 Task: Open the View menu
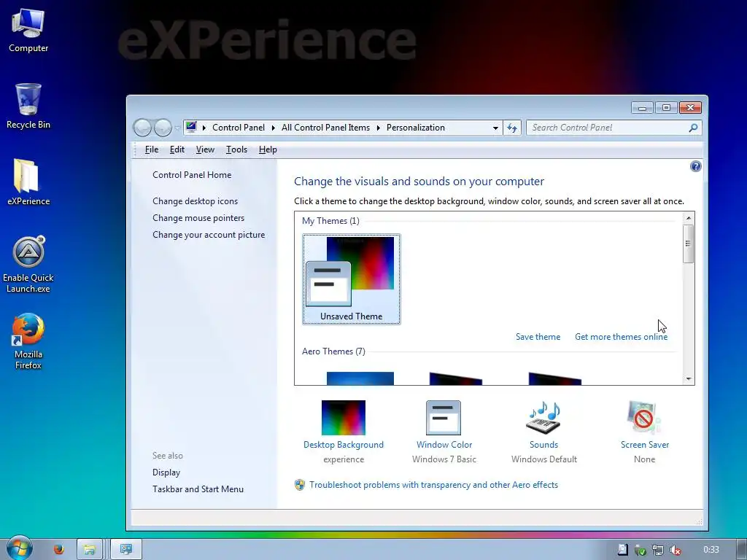tap(205, 149)
